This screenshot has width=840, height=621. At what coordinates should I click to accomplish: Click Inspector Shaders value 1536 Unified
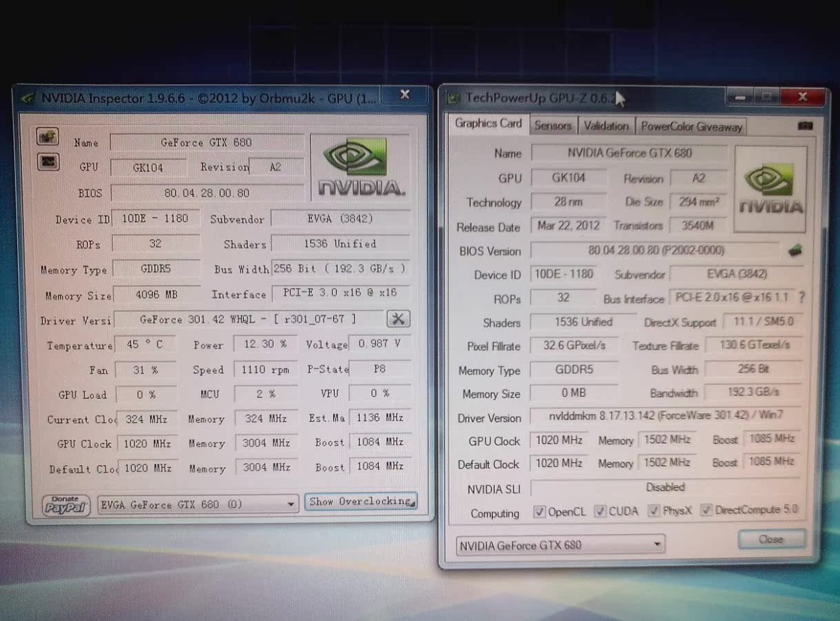[340, 244]
